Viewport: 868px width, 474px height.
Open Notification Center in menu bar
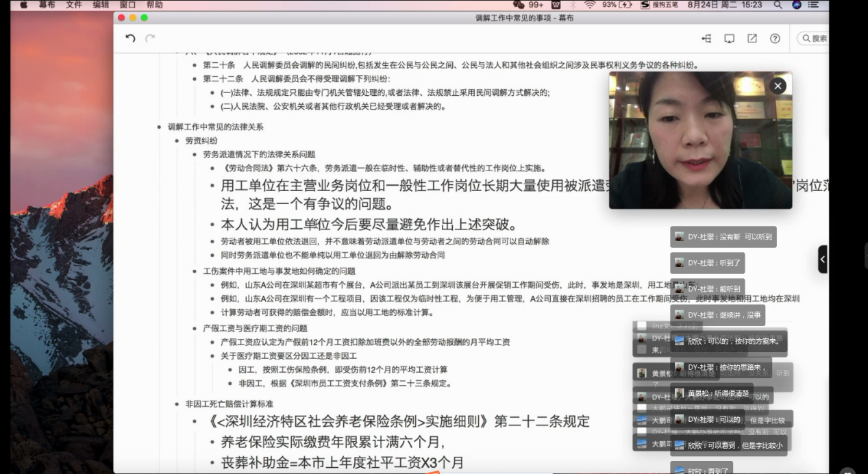tap(814, 5)
